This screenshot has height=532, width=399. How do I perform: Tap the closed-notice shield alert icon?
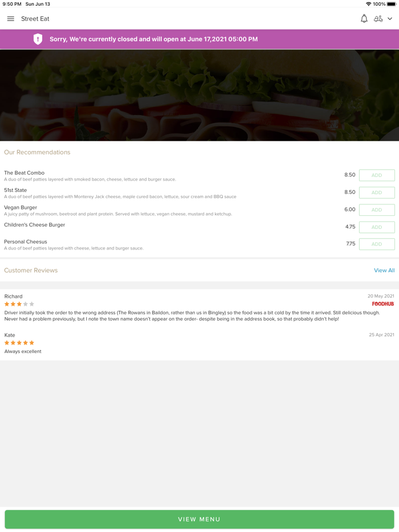[x=38, y=39]
